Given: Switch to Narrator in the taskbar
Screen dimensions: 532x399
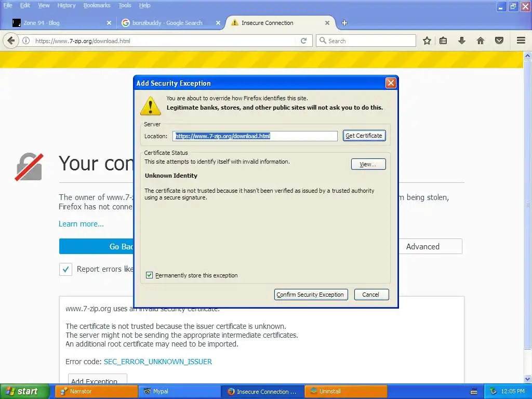Looking at the screenshot, I should click(96, 392).
